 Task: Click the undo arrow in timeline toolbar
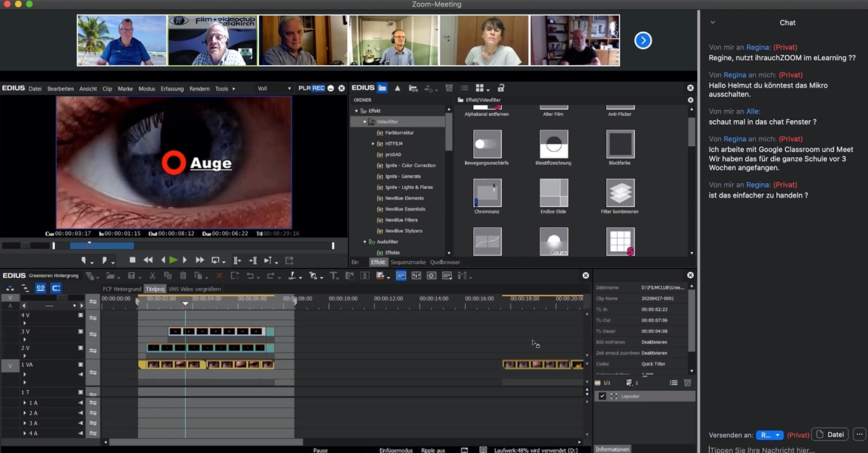(250, 276)
